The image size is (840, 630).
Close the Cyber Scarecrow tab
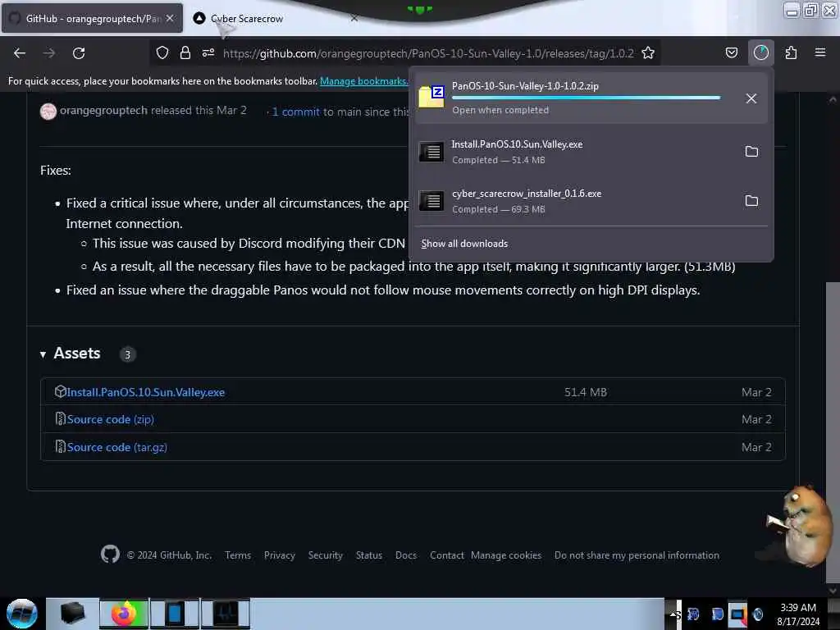[354, 18]
